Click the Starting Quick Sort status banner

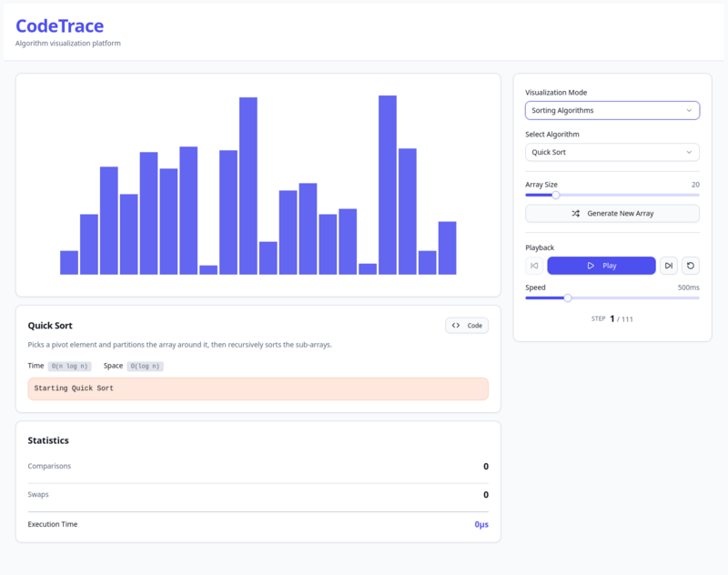(258, 388)
